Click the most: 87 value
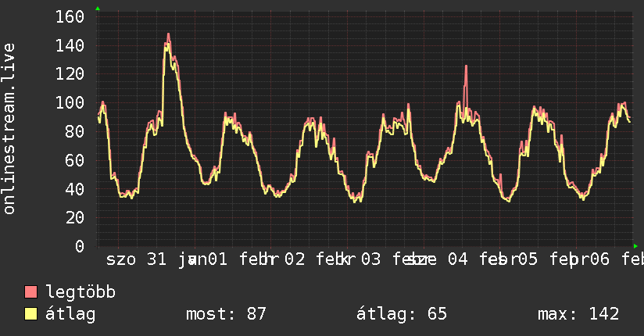This screenshot has height=336, width=644. 226,314
